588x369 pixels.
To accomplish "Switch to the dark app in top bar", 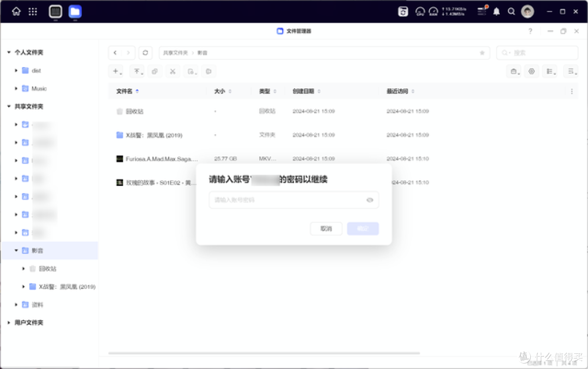I will 56,11.
